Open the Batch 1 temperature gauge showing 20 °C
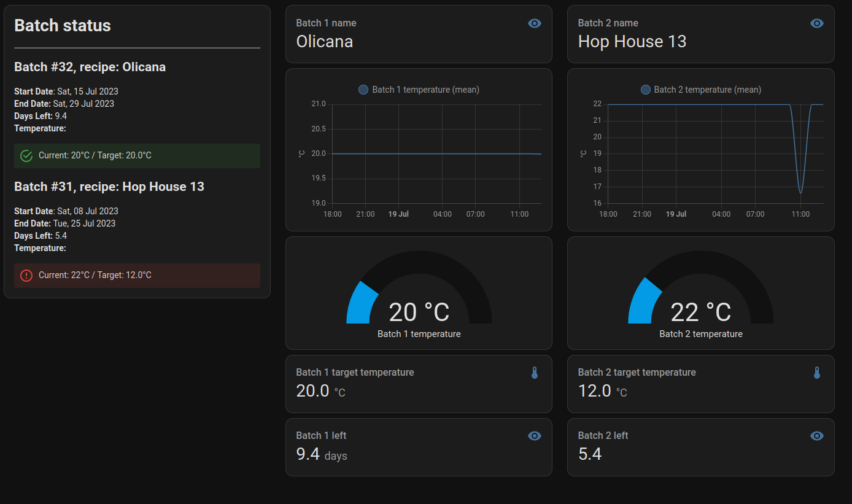The image size is (852, 504). (419, 293)
